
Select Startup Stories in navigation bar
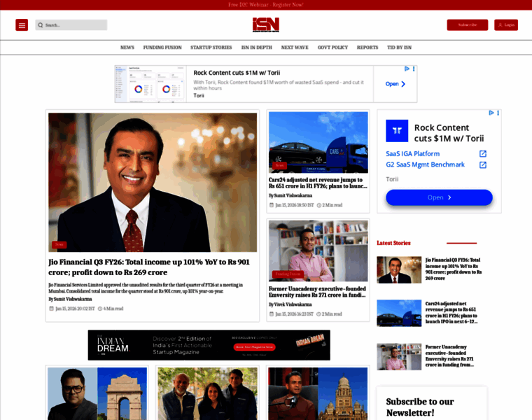coord(211,48)
